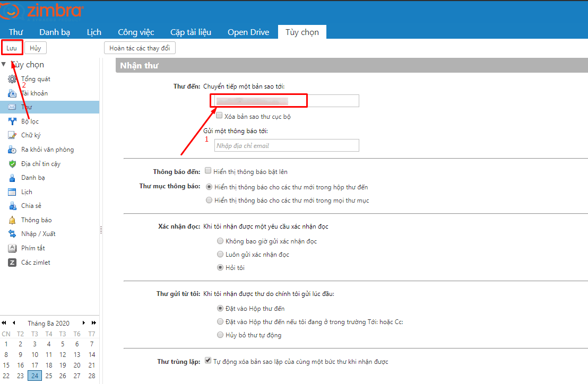This screenshot has width=588, height=384.
Task: Open the Thư tab
Action: tap(16, 32)
